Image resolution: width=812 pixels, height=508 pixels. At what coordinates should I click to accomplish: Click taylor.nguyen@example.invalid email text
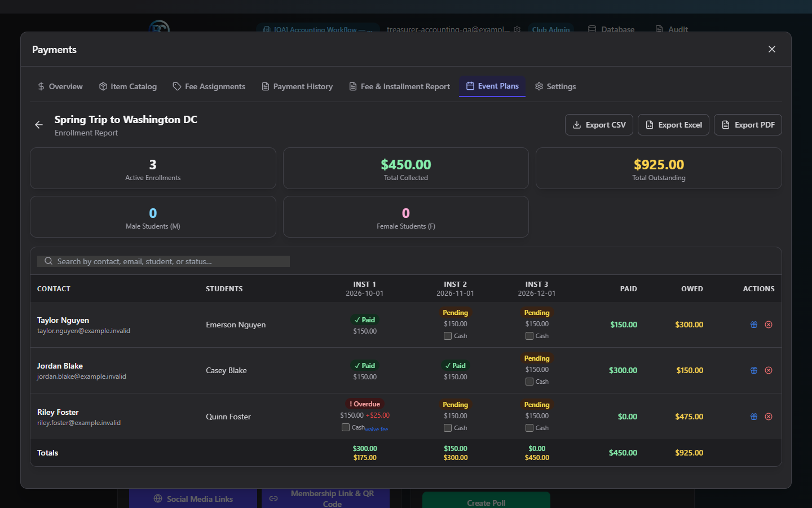(83, 331)
